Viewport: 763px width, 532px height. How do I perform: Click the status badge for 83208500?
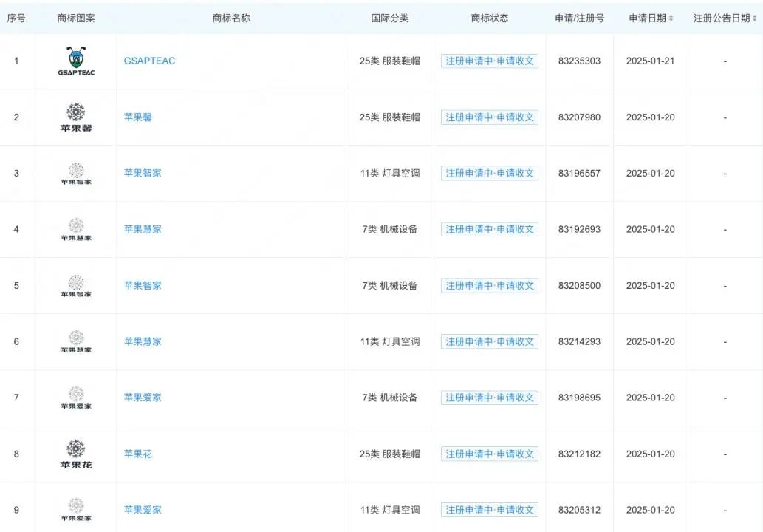click(x=489, y=285)
